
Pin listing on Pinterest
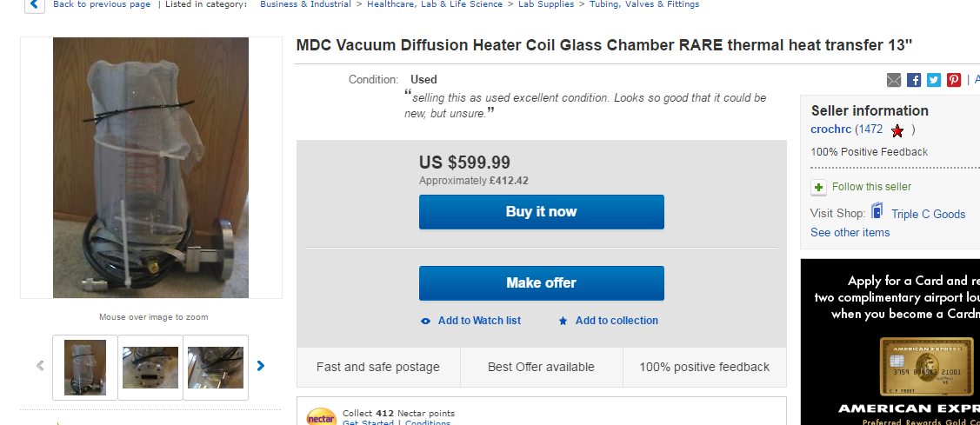point(954,80)
